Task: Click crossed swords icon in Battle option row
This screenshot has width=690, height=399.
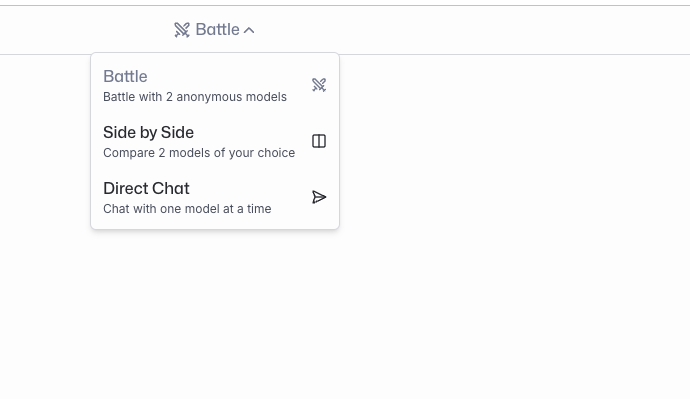Action: point(319,85)
